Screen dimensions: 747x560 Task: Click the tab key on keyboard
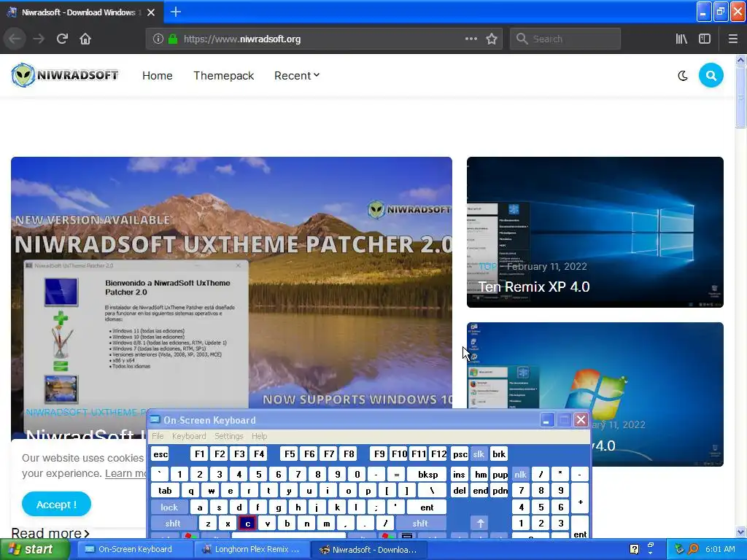pyautogui.click(x=165, y=491)
